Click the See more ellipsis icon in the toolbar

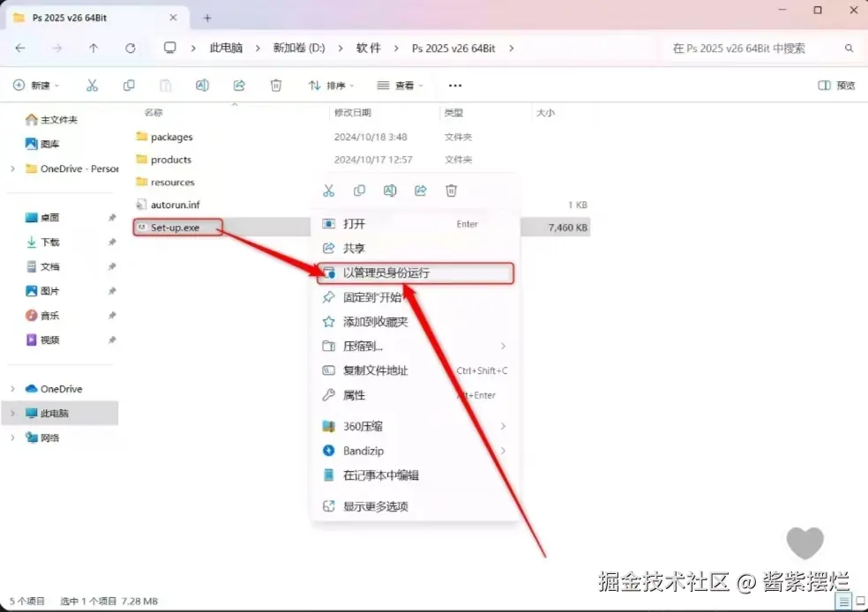(454, 85)
